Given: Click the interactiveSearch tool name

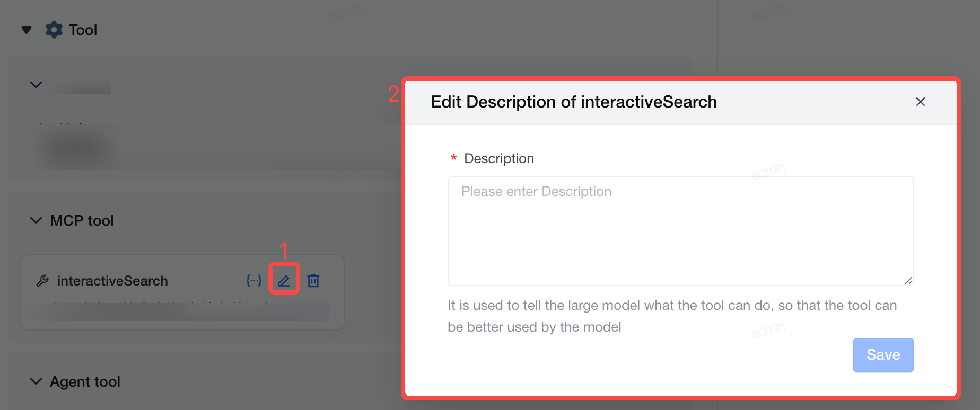Looking at the screenshot, I should coord(112,281).
